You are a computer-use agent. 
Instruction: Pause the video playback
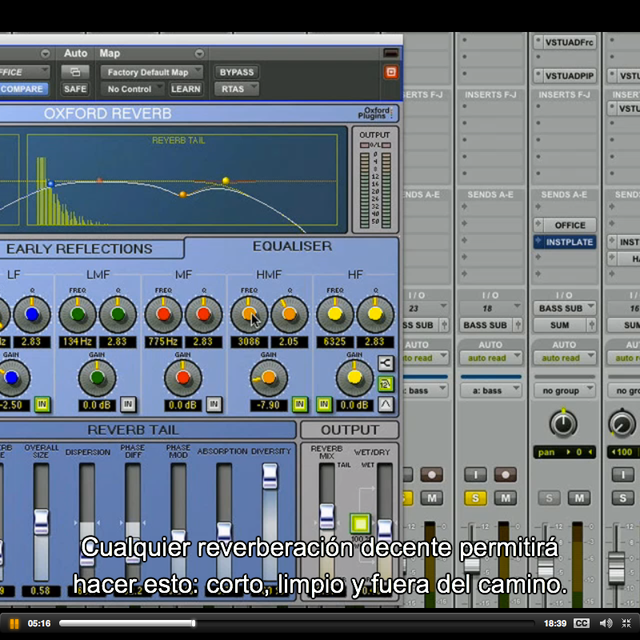click(x=13, y=623)
